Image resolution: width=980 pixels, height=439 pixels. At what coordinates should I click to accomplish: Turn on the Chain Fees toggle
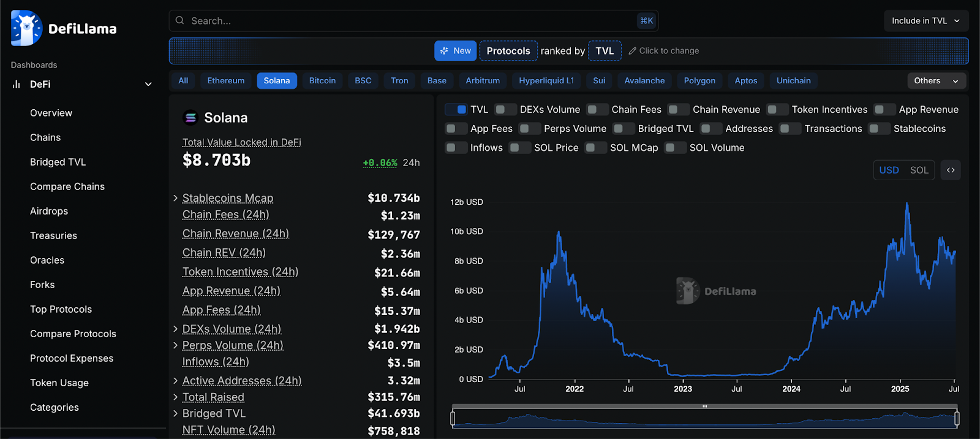(x=597, y=110)
